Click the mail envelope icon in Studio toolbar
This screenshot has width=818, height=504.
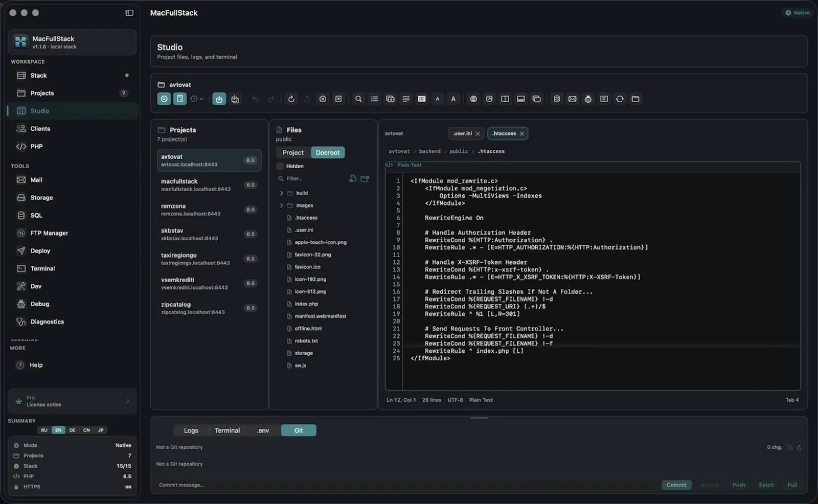coord(573,99)
